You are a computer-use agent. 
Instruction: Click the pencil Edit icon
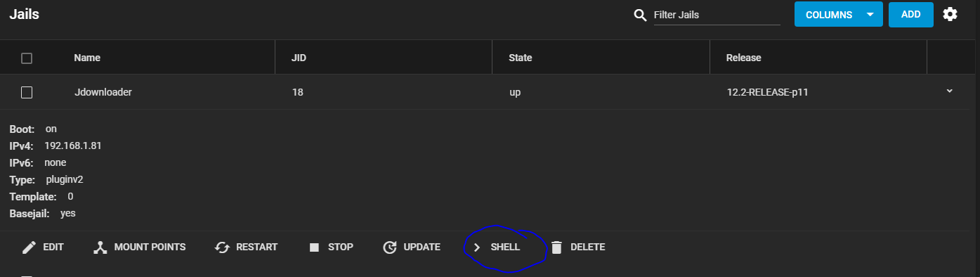tap(29, 247)
